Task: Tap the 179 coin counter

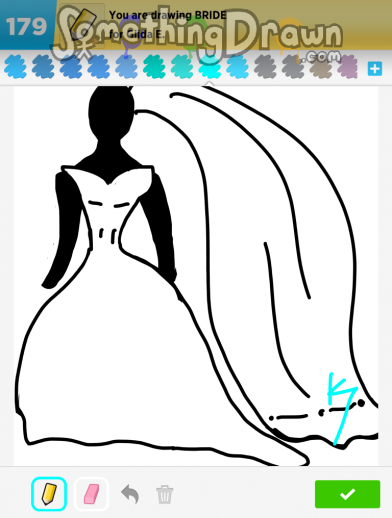Action: 26,27
